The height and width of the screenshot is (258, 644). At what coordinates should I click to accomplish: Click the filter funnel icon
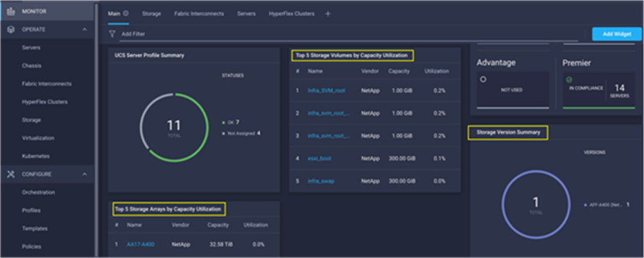[112, 34]
